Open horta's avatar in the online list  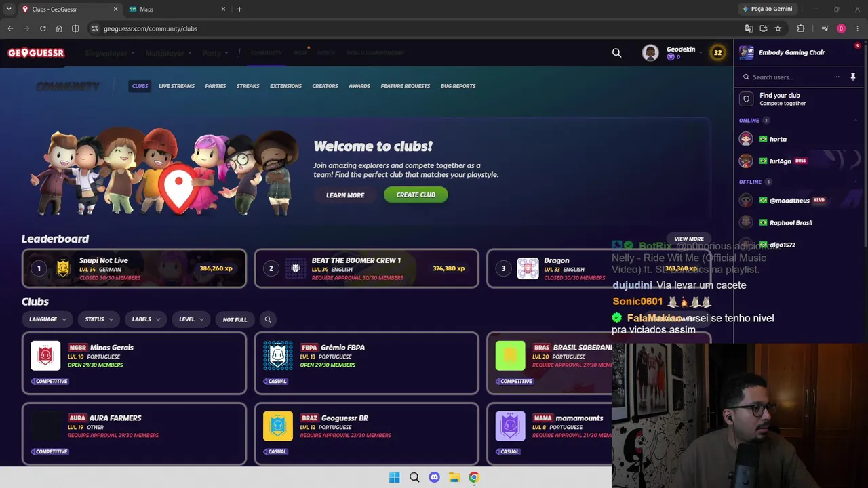(746, 139)
